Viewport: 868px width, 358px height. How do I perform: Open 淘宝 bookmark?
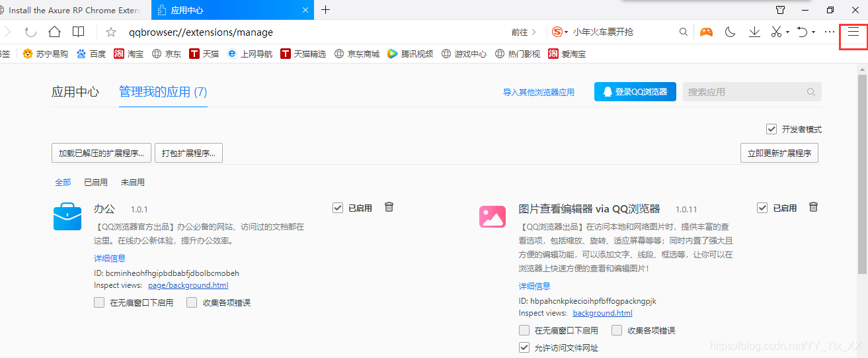point(129,54)
